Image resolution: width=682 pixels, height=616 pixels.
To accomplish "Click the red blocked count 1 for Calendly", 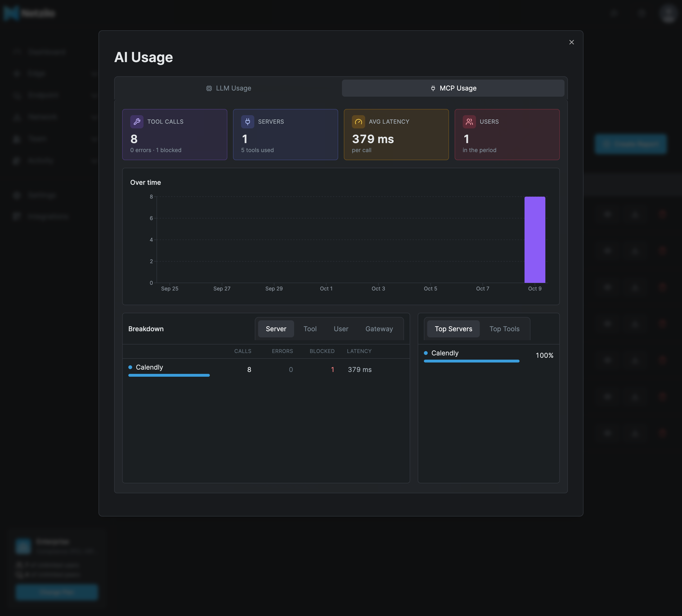I will click(332, 370).
